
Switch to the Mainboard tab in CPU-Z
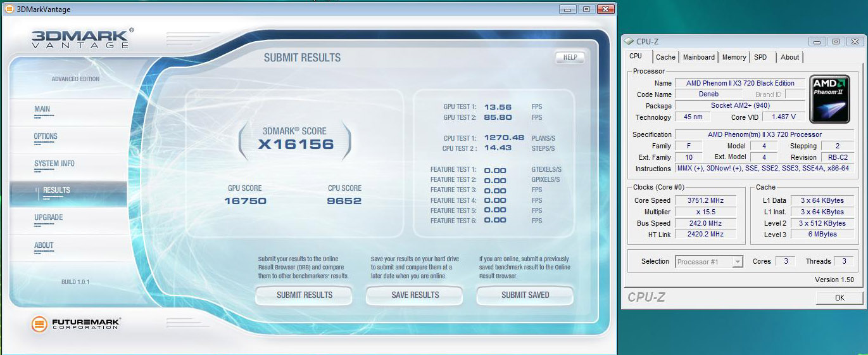[x=699, y=57]
